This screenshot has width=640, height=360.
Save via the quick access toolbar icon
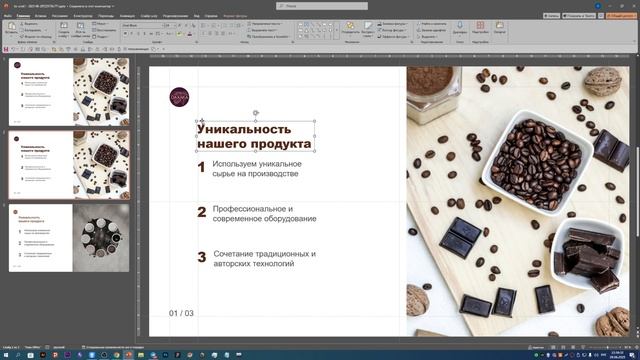click(x=6, y=49)
